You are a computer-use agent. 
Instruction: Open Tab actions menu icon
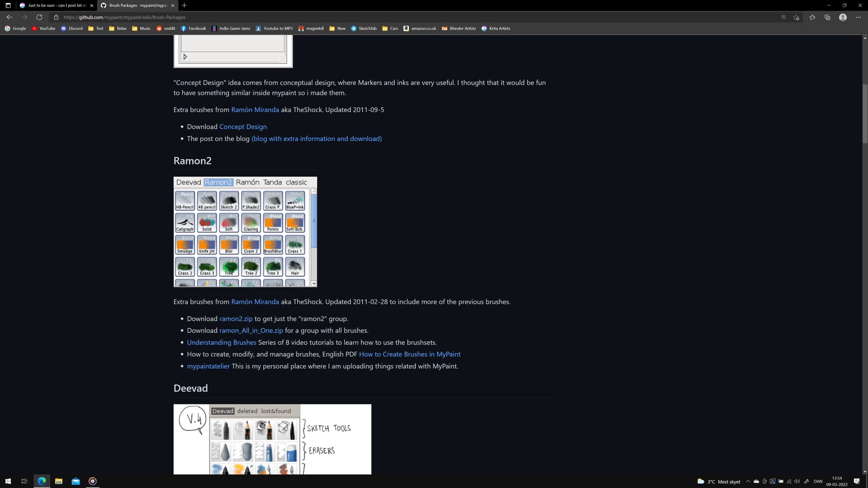(x=8, y=5)
